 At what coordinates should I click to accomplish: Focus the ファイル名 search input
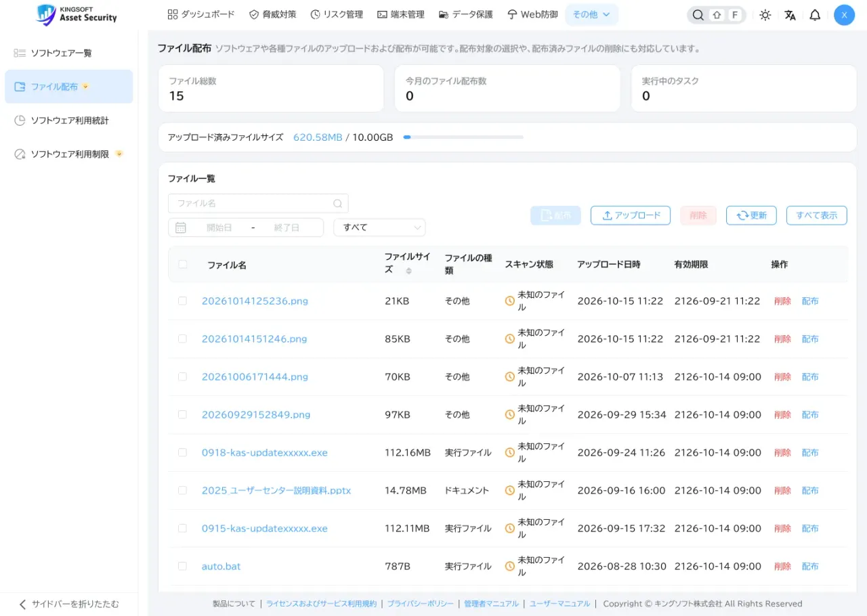tap(258, 203)
